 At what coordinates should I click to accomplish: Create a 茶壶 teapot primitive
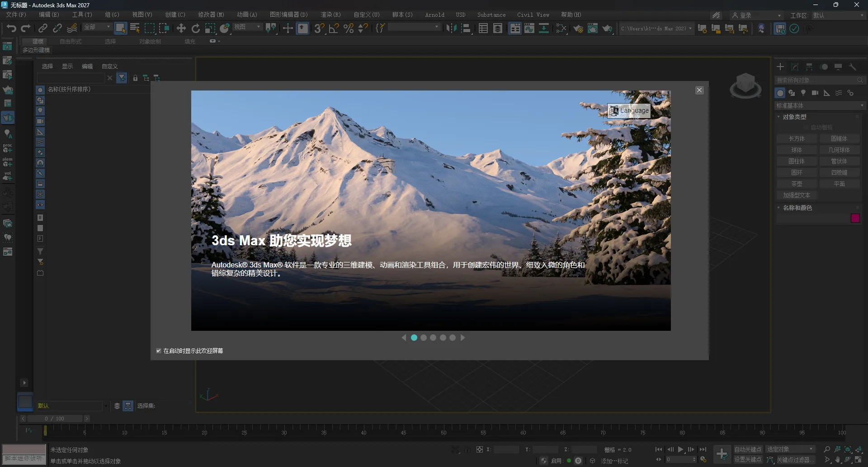point(797,184)
